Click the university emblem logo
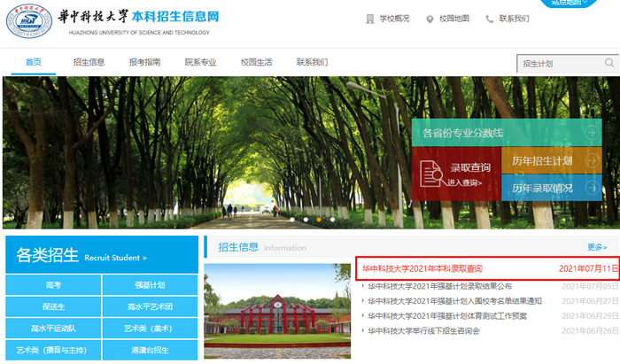 click(29, 21)
